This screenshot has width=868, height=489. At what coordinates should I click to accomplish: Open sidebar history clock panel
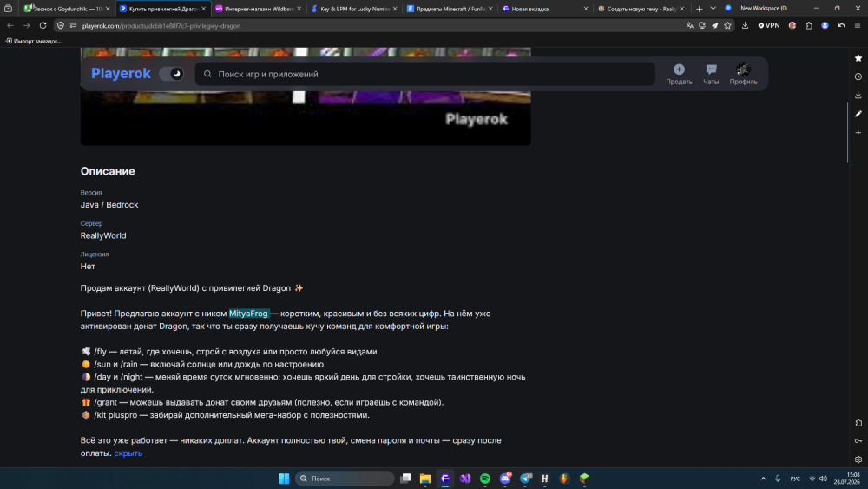858,76
